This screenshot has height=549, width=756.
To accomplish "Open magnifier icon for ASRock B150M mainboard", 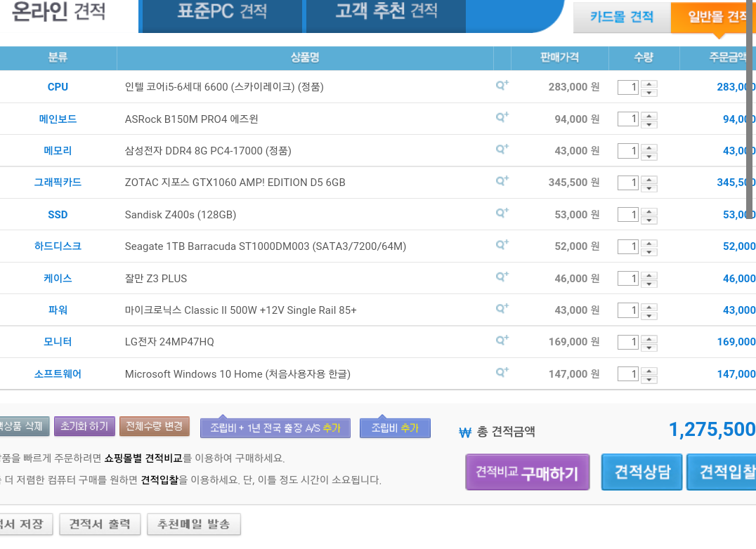I will tap(502, 117).
